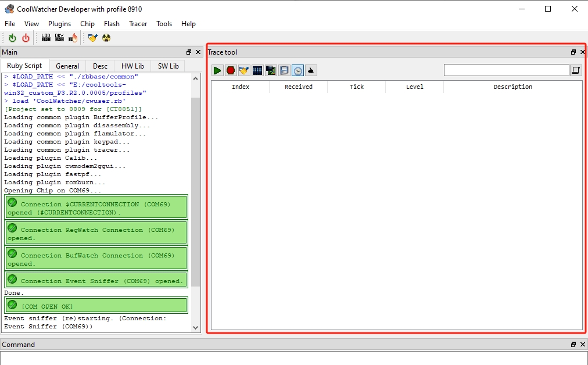The image size is (588, 365).
Task: Start tracing with green play button
Action: click(x=217, y=70)
